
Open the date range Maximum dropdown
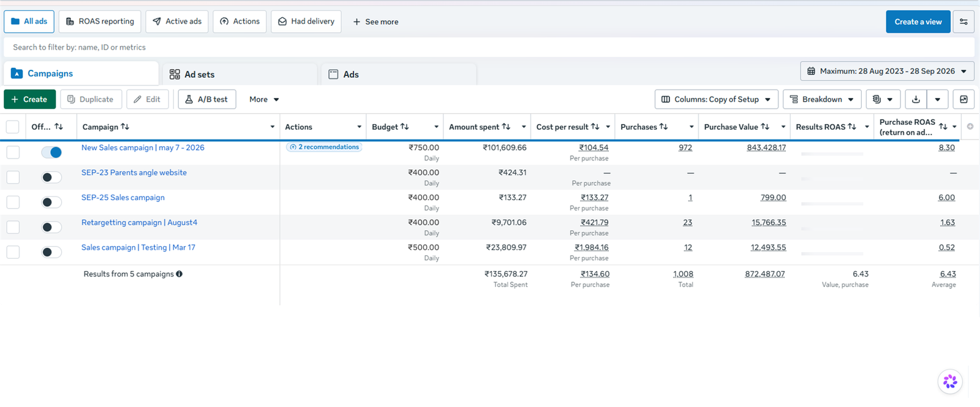click(x=887, y=71)
